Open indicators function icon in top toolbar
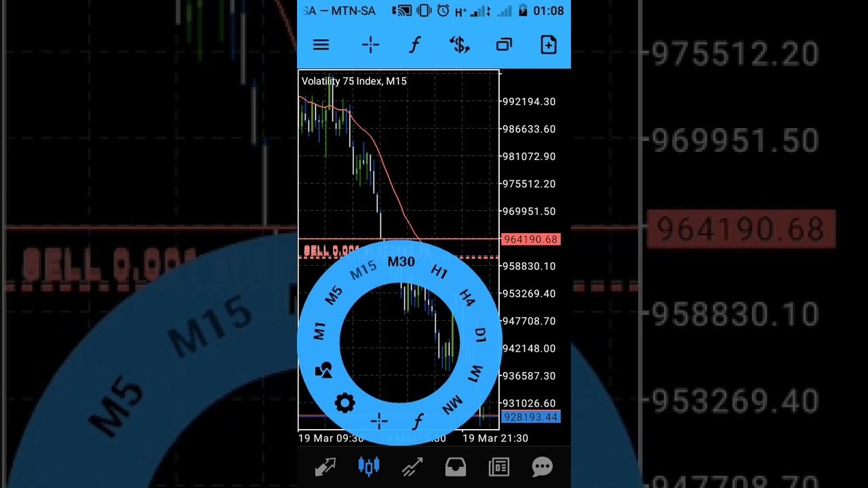The image size is (868, 488). coord(415,45)
